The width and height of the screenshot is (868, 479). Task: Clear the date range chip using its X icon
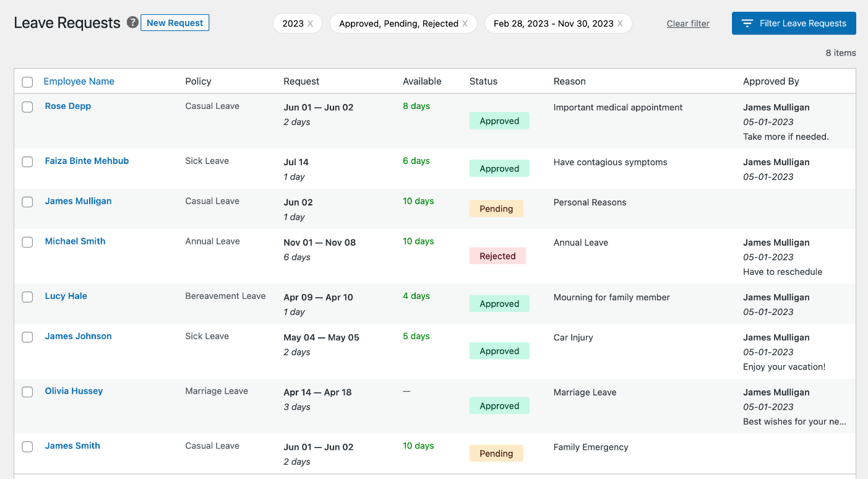pos(621,23)
